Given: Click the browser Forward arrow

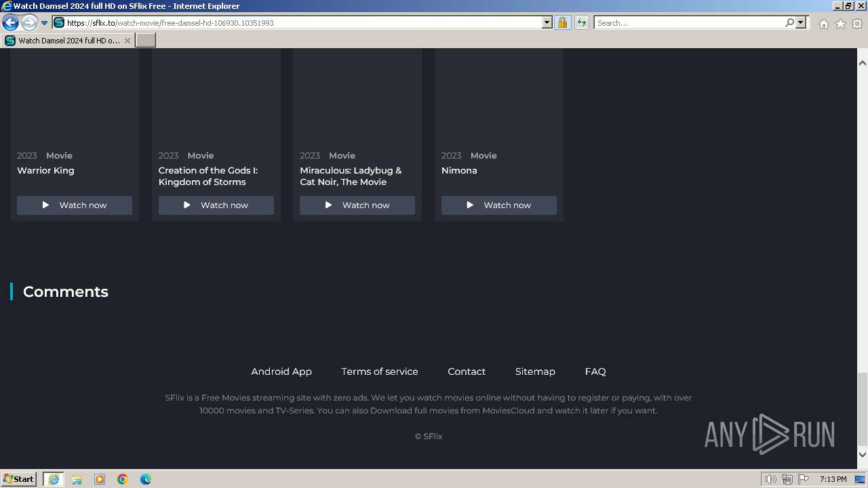Looking at the screenshot, I should point(29,22).
